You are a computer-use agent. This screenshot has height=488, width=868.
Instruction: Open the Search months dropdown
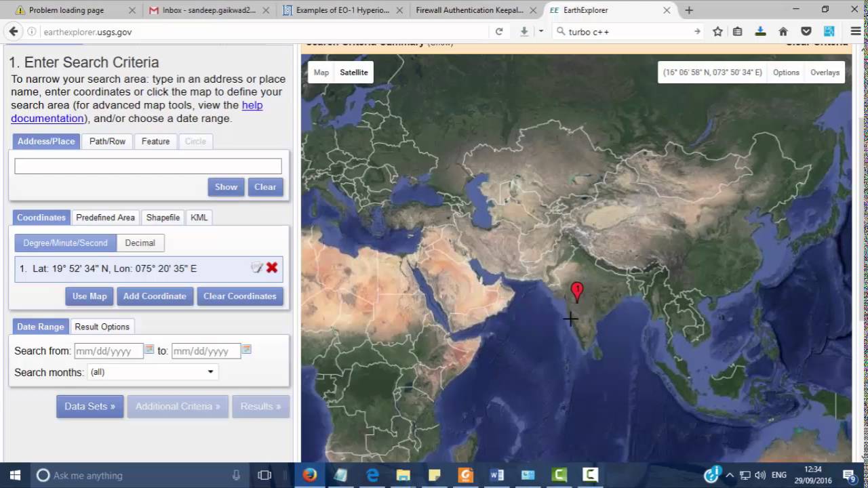pyautogui.click(x=153, y=371)
